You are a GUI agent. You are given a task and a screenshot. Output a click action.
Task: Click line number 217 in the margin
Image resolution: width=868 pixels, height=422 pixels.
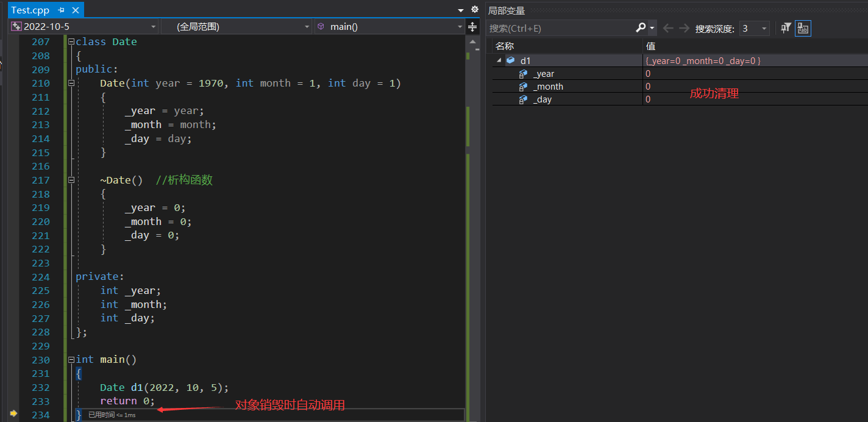click(40, 180)
